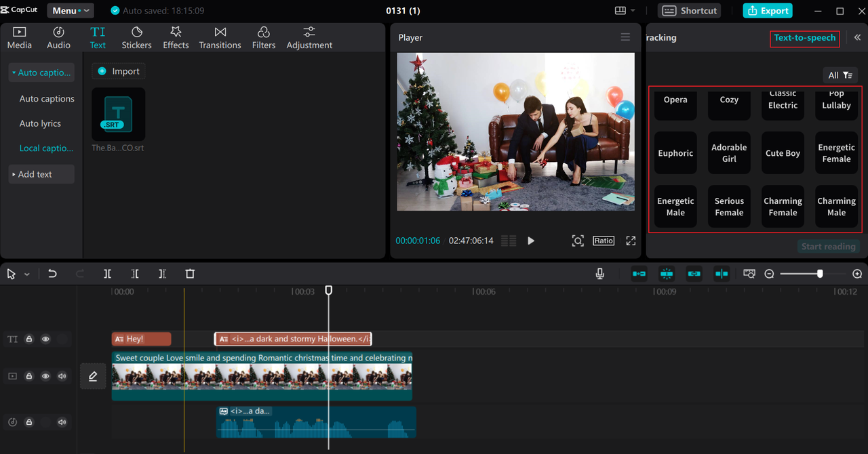Open the Audio panel
The height and width of the screenshot is (454, 868).
pos(58,38)
